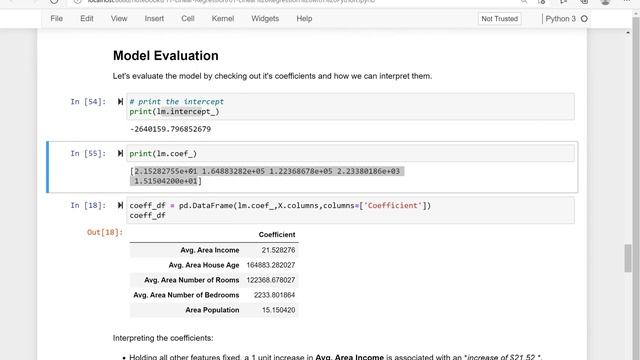Open the Help menu
The height and width of the screenshot is (360, 640).
(304, 19)
